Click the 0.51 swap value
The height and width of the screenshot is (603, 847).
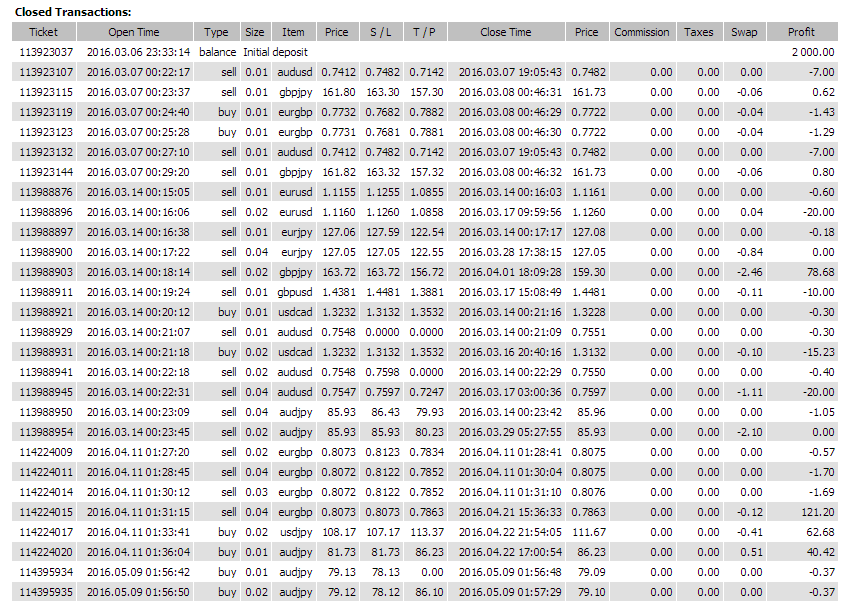click(751, 552)
